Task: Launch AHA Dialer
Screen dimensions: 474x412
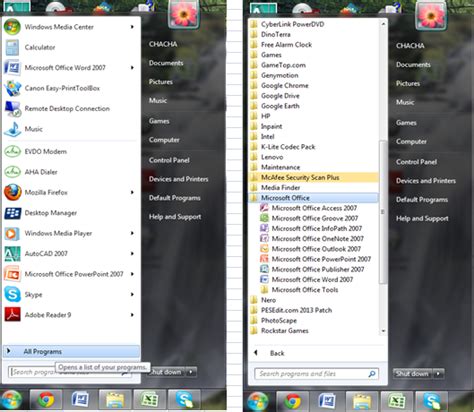Action: [71, 172]
